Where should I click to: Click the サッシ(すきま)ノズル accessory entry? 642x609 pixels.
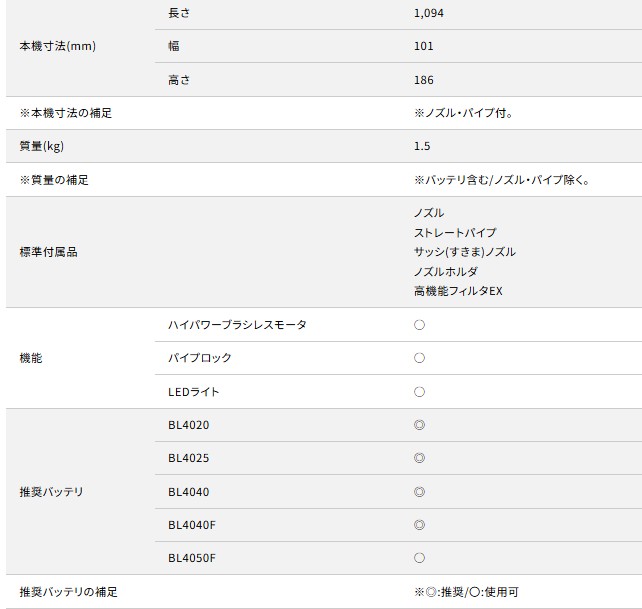464,252
